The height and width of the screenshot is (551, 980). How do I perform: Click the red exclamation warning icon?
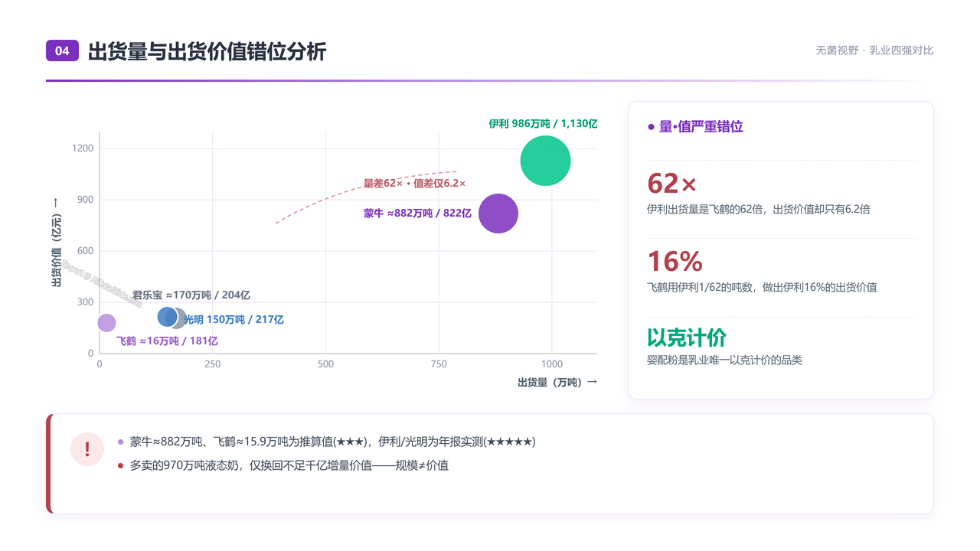pos(87,449)
